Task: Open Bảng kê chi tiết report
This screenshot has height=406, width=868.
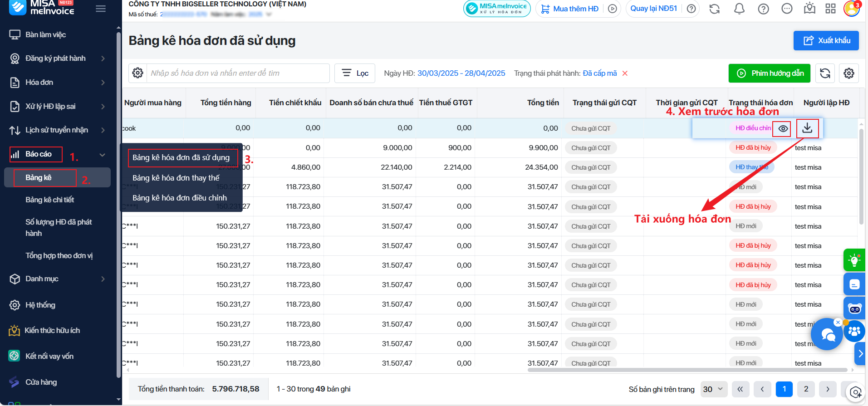Action: click(x=49, y=200)
